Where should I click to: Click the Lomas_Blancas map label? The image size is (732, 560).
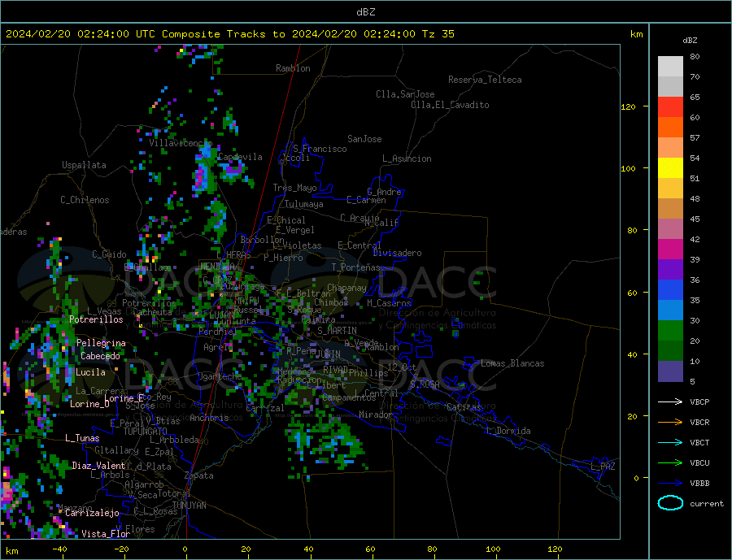coord(512,363)
